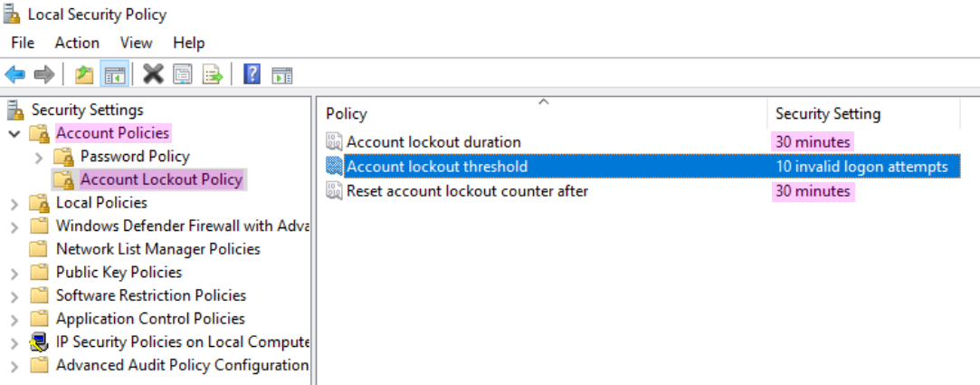The image size is (980, 385).
Task: Click the Back arrow toolbar icon
Action: coord(15,75)
